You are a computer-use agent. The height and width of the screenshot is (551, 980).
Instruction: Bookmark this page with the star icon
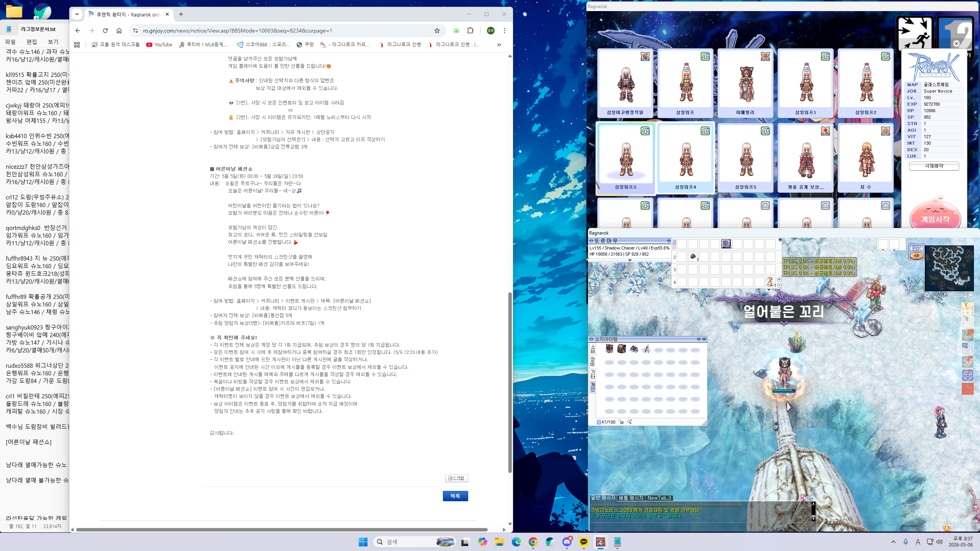click(x=437, y=31)
